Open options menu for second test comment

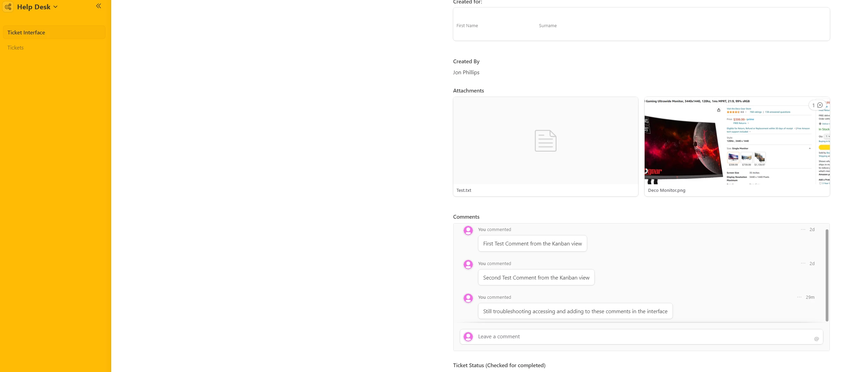(x=803, y=263)
